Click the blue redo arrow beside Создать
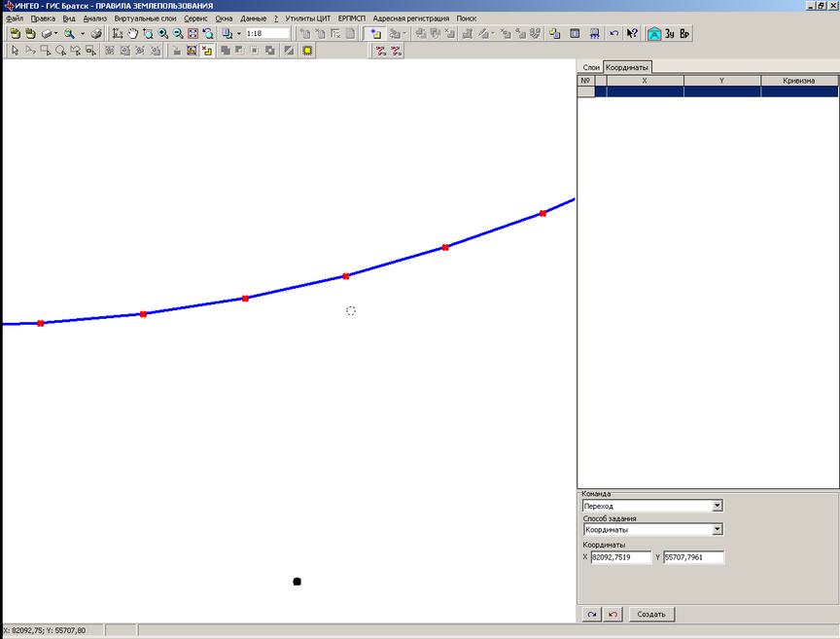The height and width of the screenshot is (639, 840). 592,615
